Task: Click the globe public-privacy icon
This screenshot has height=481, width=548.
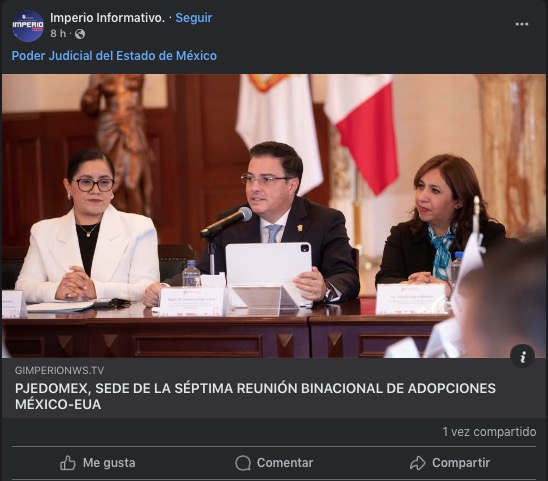Action: pyautogui.click(x=80, y=34)
